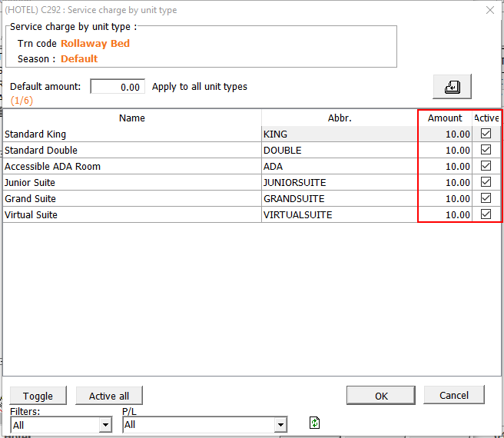Click the green refresh icon beside P/L

(315, 423)
